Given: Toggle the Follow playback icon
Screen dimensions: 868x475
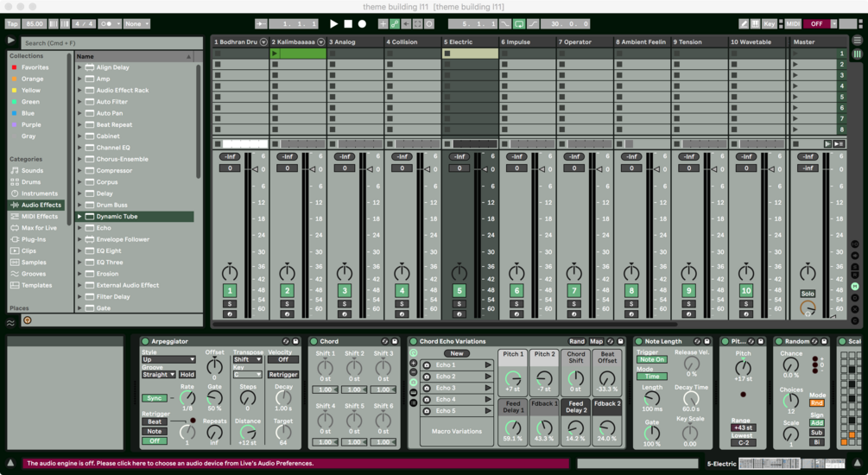Looking at the screenshot, I should (x=261, y=24).
